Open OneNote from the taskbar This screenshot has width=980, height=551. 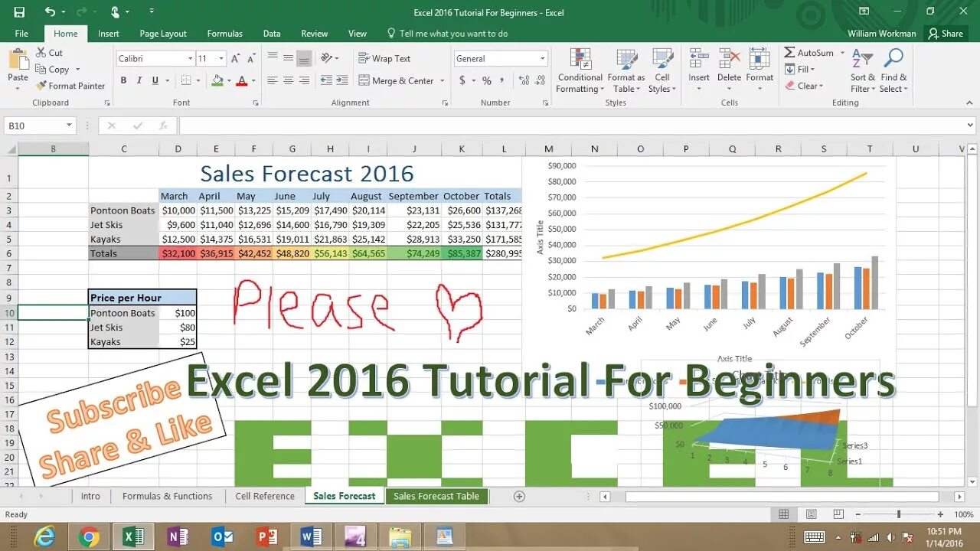pyautogui.click(x=178, y=537)
